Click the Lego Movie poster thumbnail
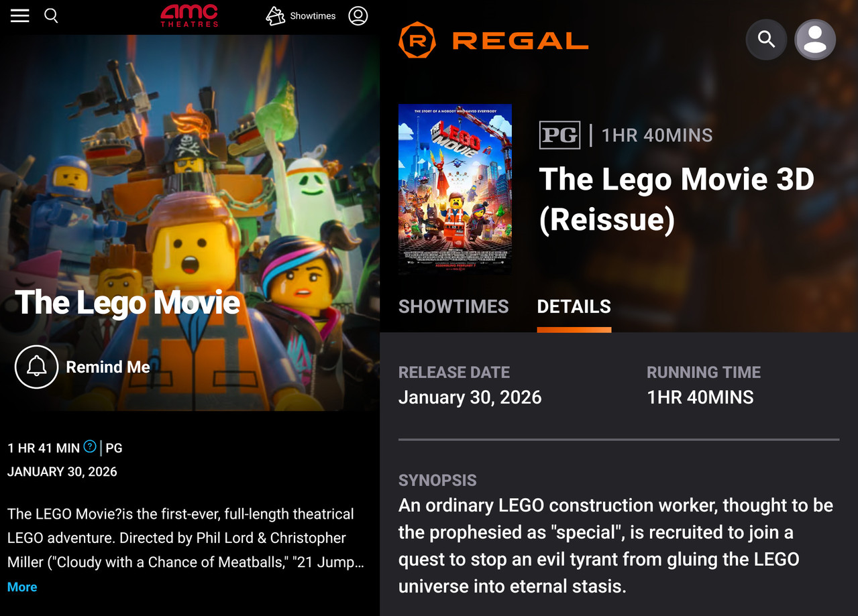Image resolution: width=858 pixels, height=616 pixels. click(455, 189)
